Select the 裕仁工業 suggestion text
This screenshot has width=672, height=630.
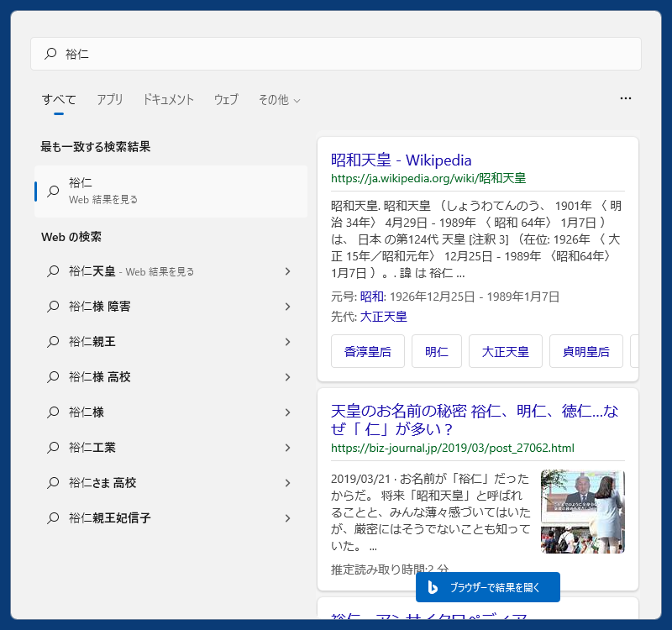click(92, 448)
